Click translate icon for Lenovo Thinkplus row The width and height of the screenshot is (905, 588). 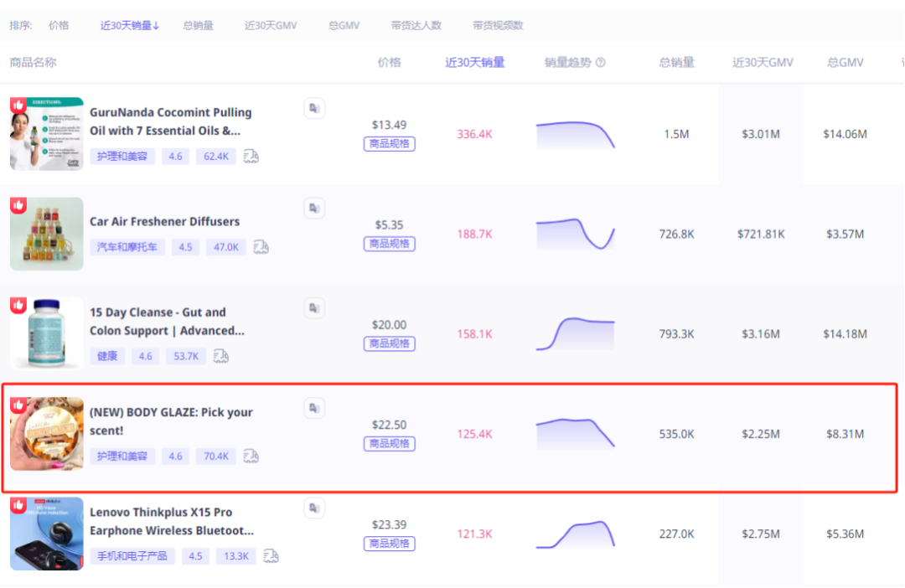click(314, 508)
